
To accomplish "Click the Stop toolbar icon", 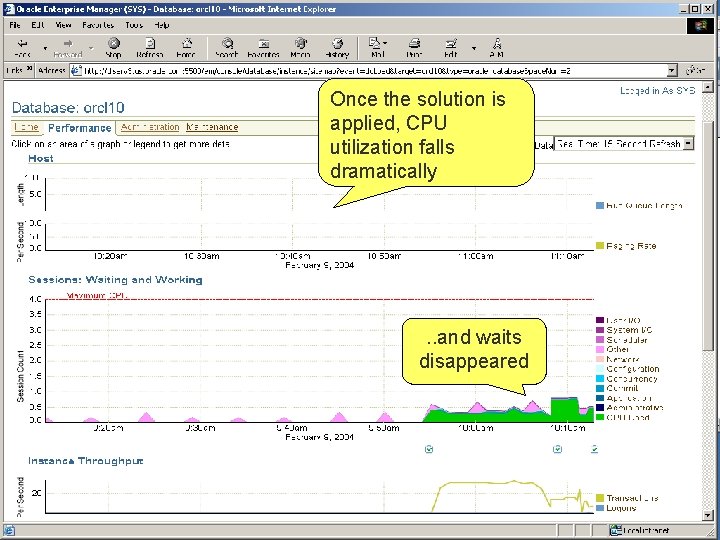I will [x=113, y=44].
